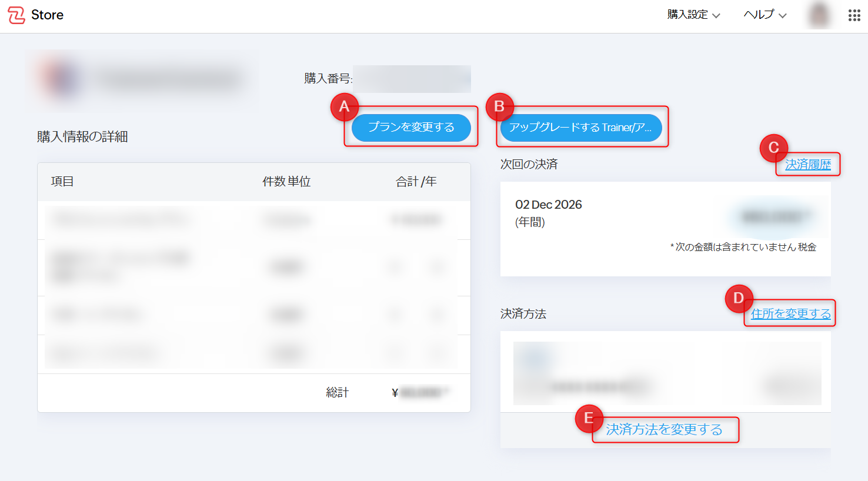
Task: Follow the 住所を変更する link
Action: tap(790, 314)
